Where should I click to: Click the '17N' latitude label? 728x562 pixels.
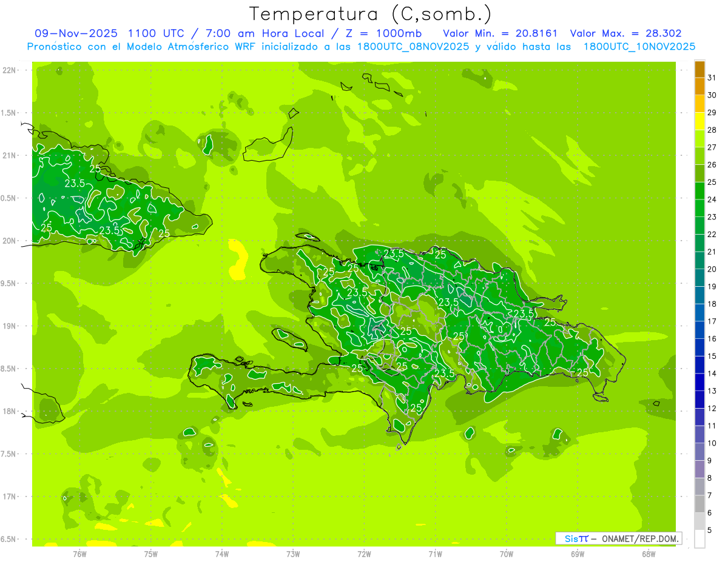(9, 497)
